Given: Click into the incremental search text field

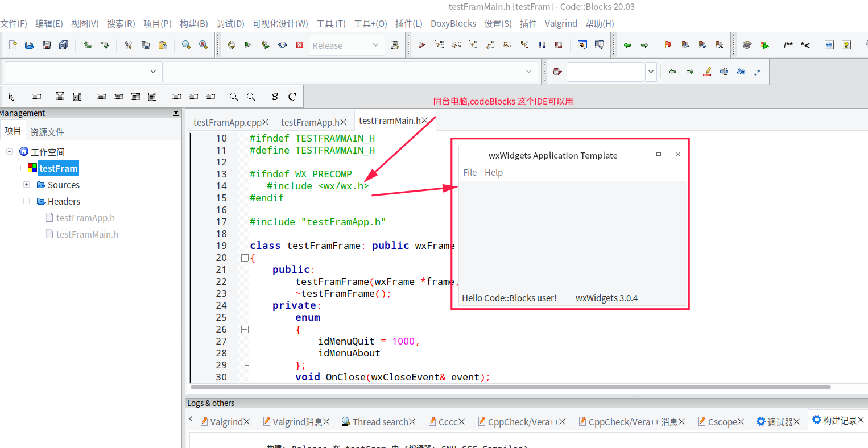Looking at the screenshot, I should (605, 72).
